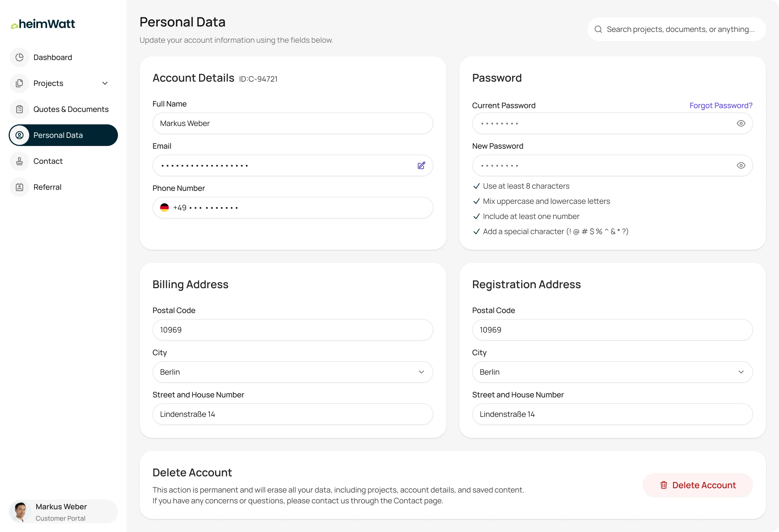Click the Personal Data page heading
Screen dimensions: 779x532
click(182, 22)
